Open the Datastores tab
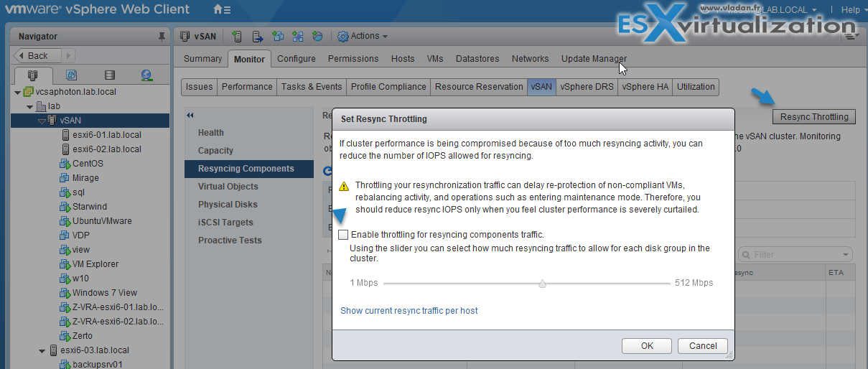Screen dimensions: 868x369 477,59
